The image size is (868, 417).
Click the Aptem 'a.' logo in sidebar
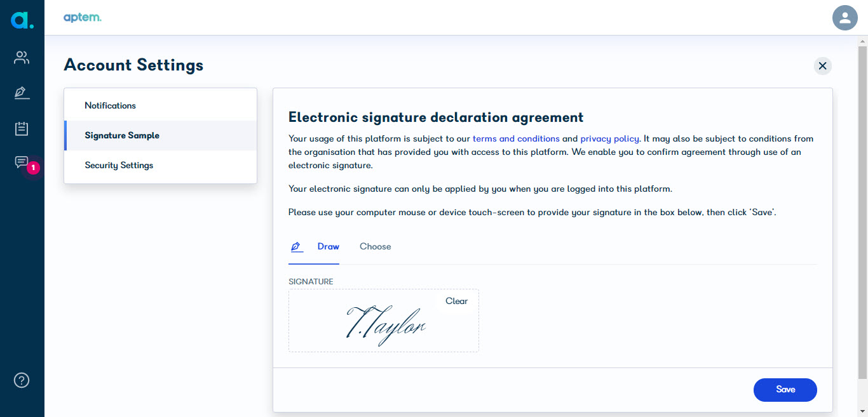pos(22,19)
